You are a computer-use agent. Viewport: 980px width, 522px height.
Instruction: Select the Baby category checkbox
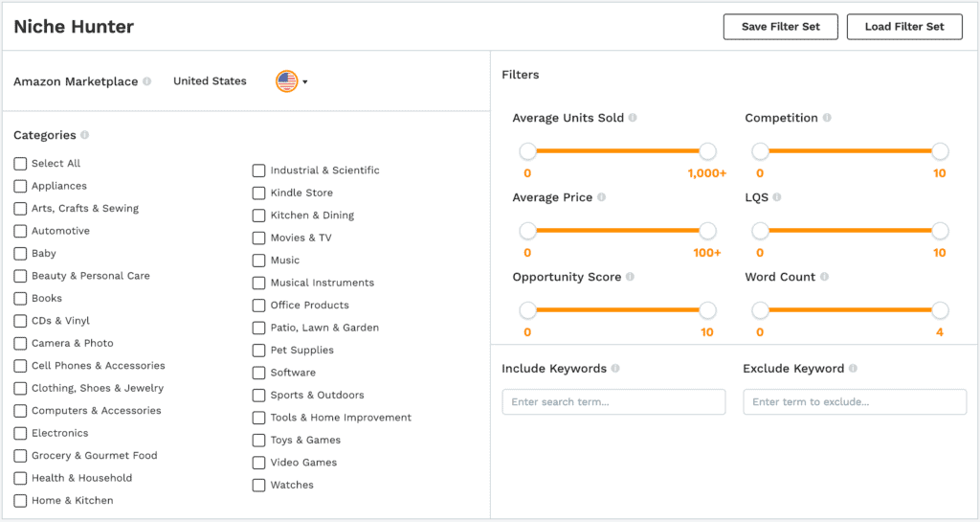coord(20,254)
